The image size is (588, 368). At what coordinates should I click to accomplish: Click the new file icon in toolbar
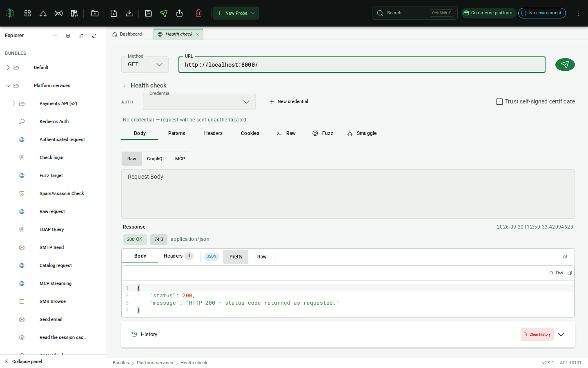(114, 13)
